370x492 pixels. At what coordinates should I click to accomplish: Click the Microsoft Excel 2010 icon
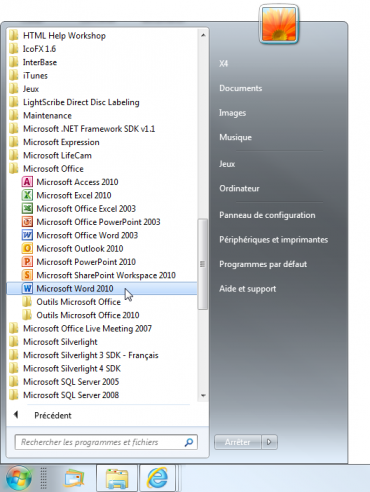click(x=27, y=195)
